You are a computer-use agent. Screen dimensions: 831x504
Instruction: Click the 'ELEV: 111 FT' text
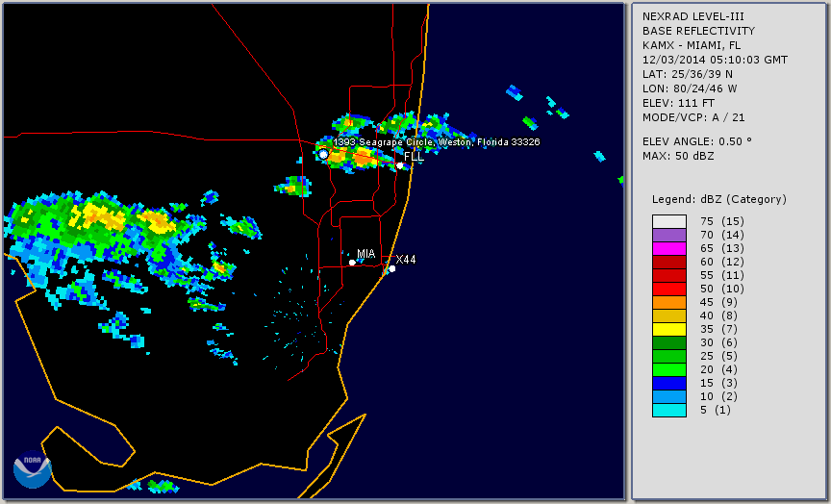[678, 103]
